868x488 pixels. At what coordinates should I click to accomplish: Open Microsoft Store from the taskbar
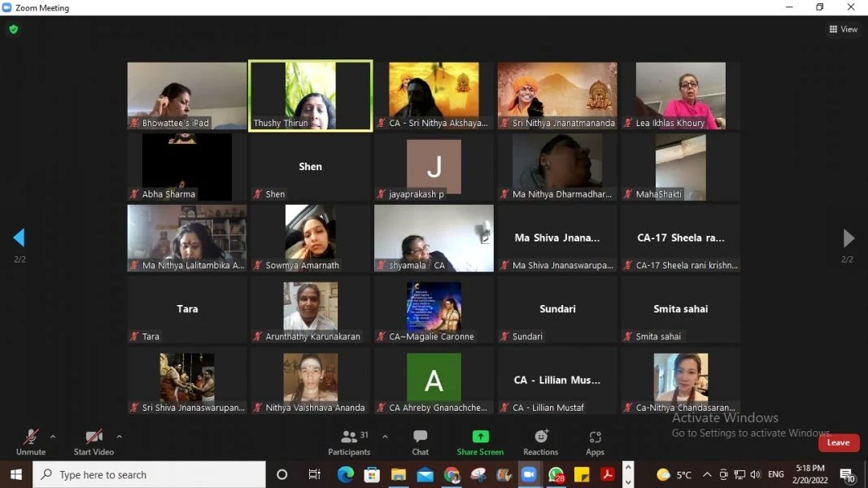point(372,475)
